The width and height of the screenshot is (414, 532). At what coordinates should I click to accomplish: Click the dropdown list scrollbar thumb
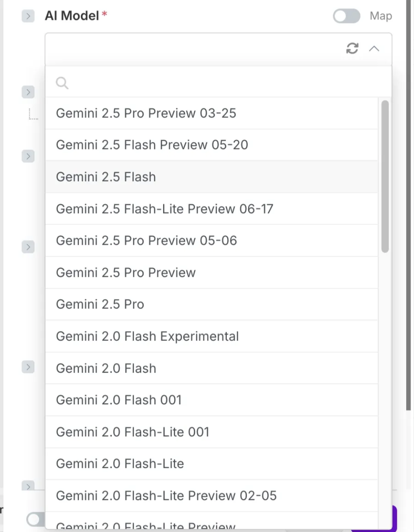[385, 176]
